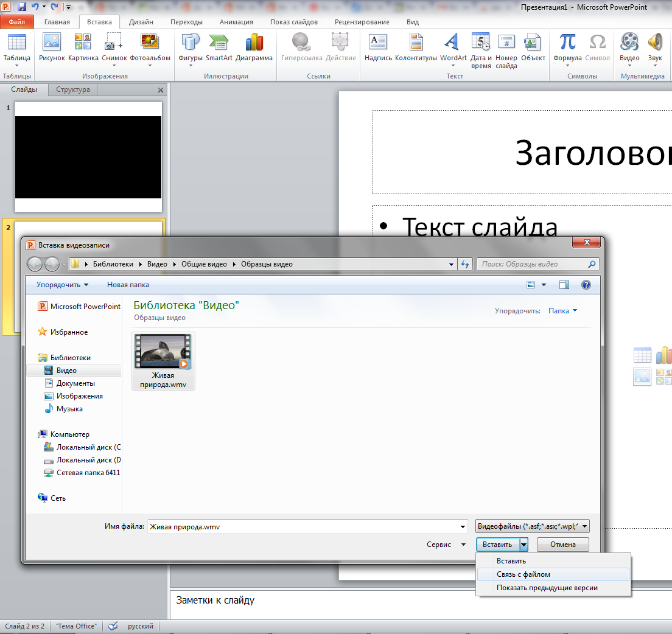Open the Файл tab
This screenshot has width=672, height=634.
(x=16, y=22)
